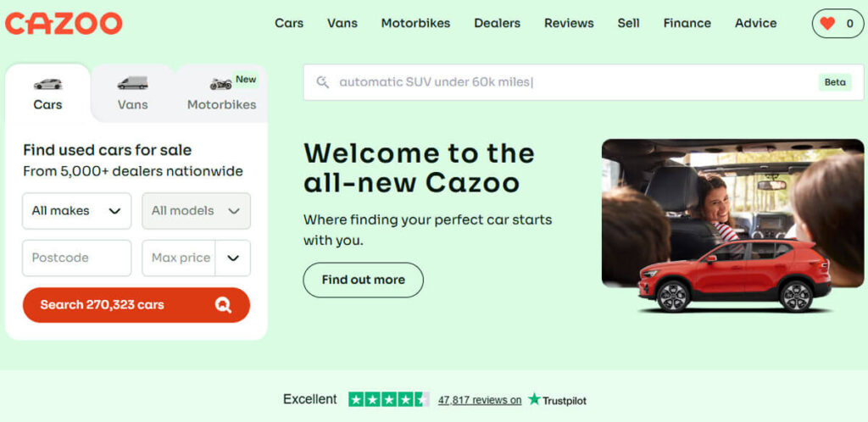This screenshot has height=422, width=868.
Task: Click the van icon in Vans tab
Action: (132, 83)
